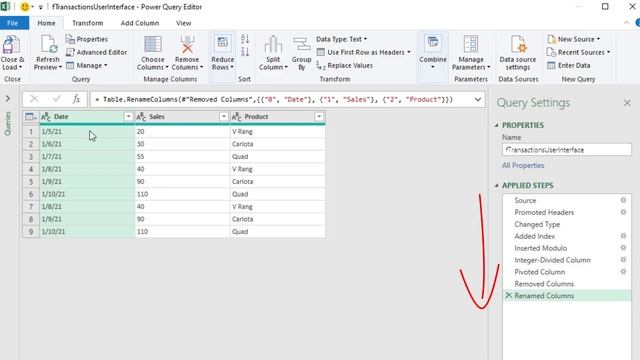Open the Data Type: Text dropdown
The height and width of the screenshot is (360, 640).
click(342, 39)
